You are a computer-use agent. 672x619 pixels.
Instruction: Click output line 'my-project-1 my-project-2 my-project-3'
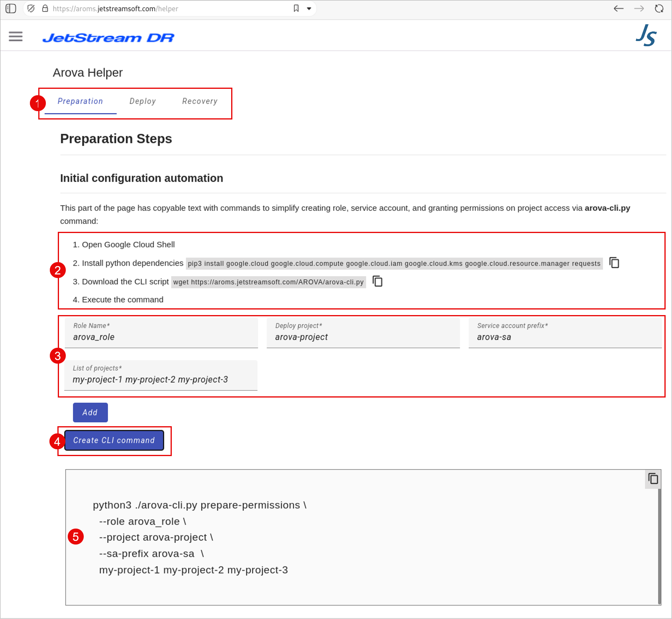(193, 570)
